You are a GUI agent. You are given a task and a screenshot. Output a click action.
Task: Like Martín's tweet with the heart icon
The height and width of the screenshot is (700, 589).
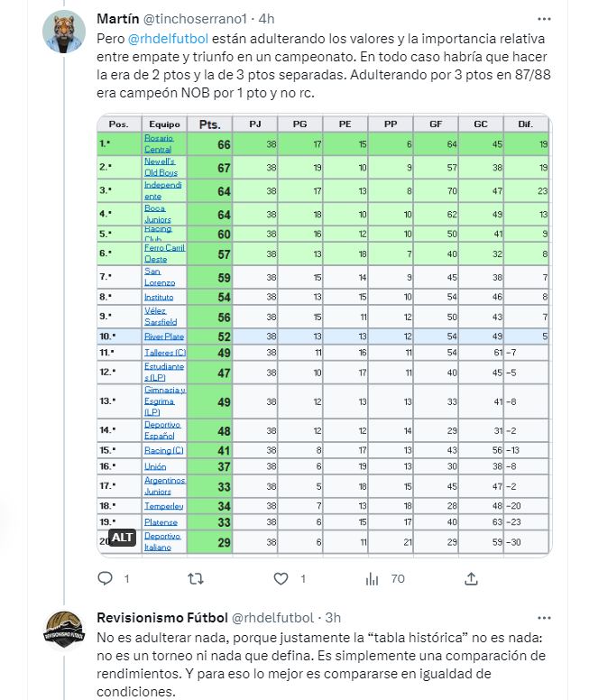coord(281,579)
